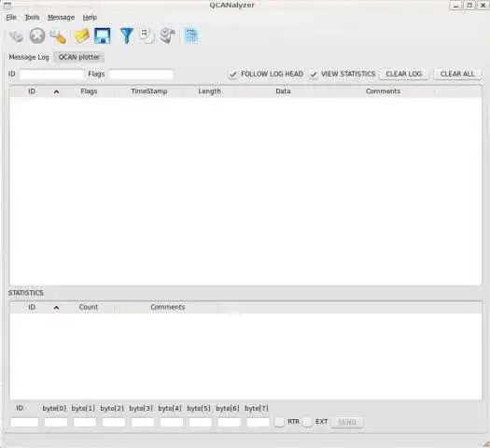The width and height of the screenshot is (490, 448).
Task: Click the byte[3] input field
Action: 143,422
